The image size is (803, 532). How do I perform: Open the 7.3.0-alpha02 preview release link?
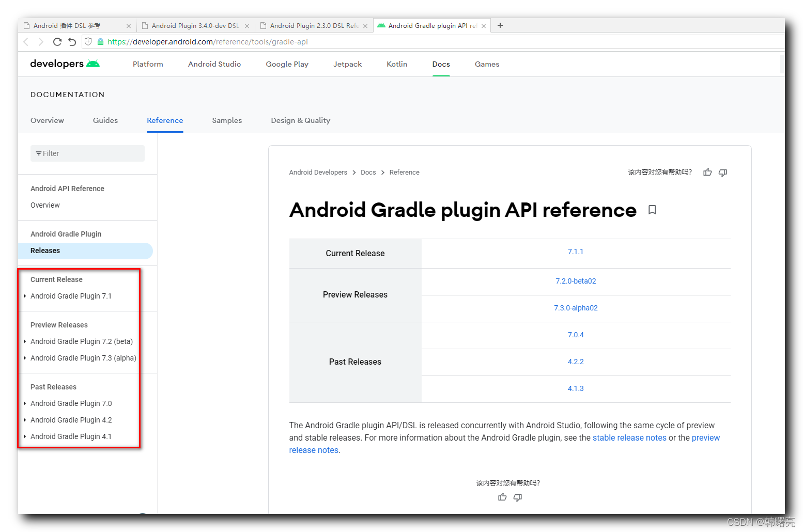(576, 308)
